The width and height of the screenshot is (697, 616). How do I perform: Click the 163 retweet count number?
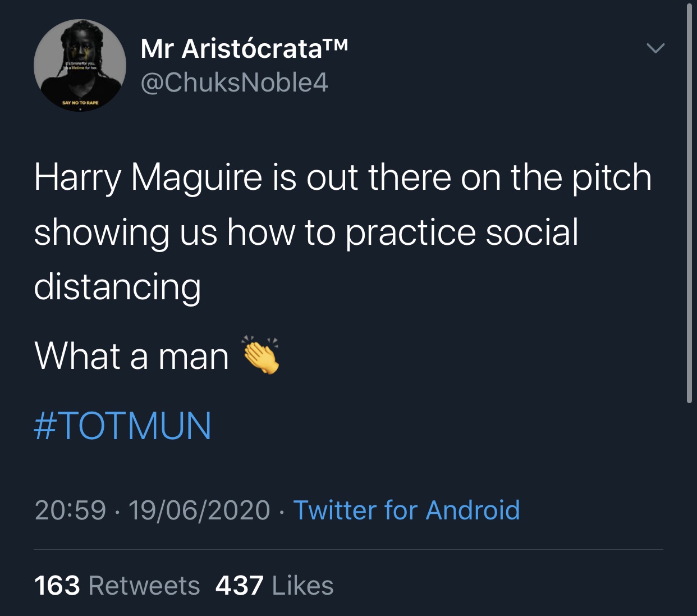(x=57, y=586)
